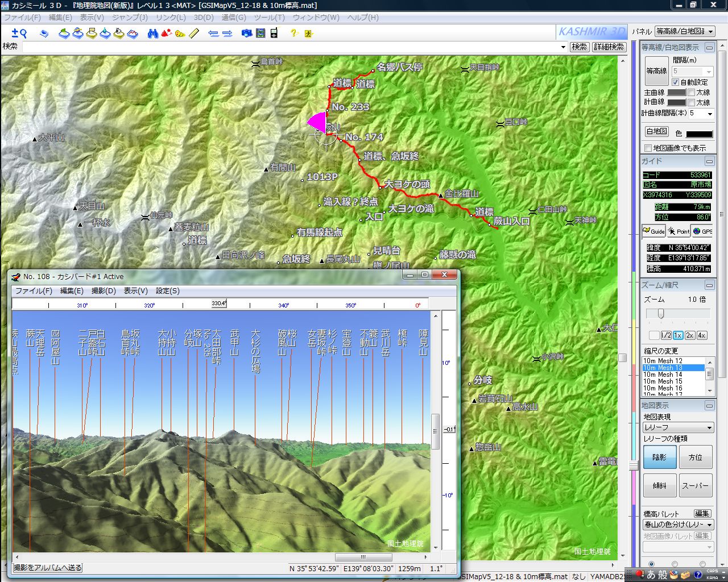The width and height of the screenshot is (728, 582).
Task: Click the blue camera Kashbird icon
Action: click(247, 34)
